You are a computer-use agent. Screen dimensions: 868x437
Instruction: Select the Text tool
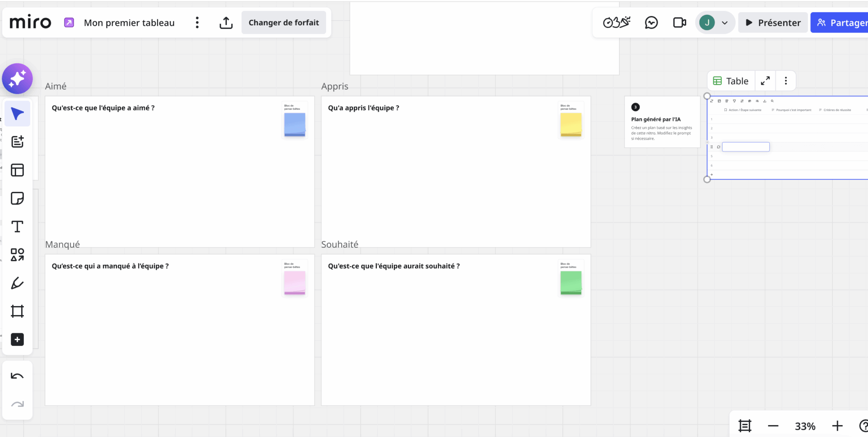point(17,227)
